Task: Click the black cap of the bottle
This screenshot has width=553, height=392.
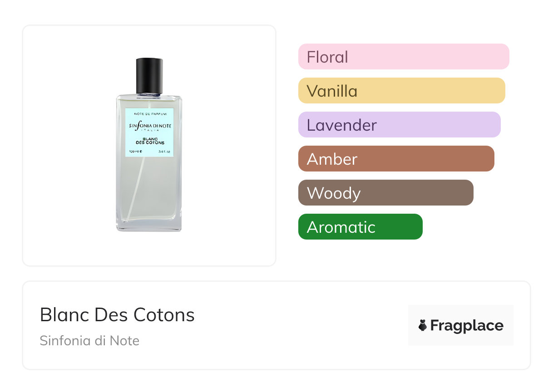Action: tap(149, 75)
